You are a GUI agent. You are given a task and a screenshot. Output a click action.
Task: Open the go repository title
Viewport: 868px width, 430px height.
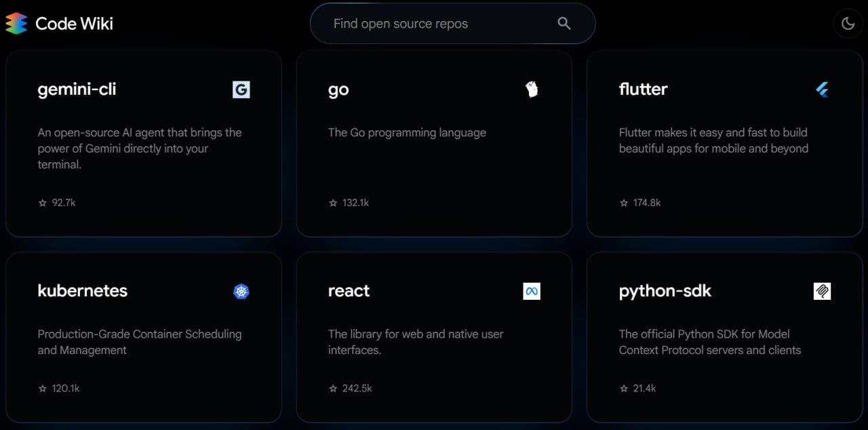click(x=338, y=90)
